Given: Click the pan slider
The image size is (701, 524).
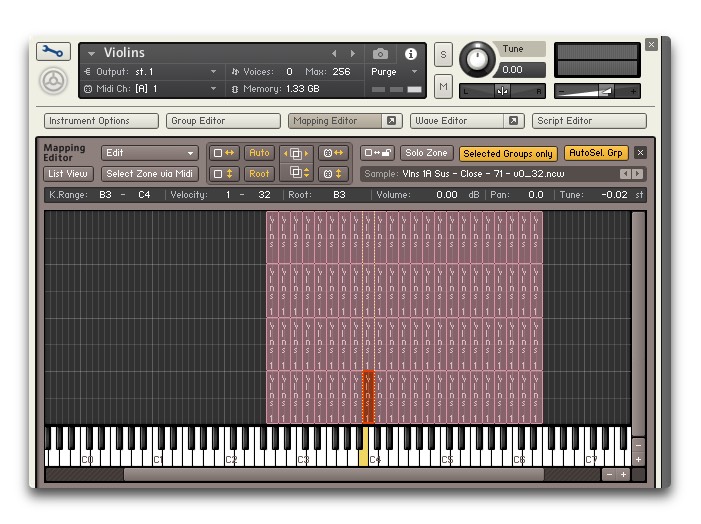Looking at the screenshot, I should click(503, 91).
